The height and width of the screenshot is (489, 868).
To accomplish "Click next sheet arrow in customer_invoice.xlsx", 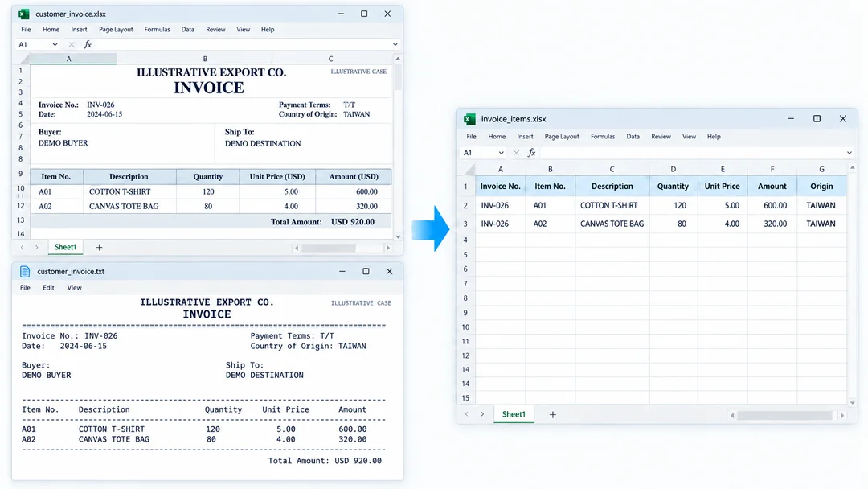I will 36,248.
